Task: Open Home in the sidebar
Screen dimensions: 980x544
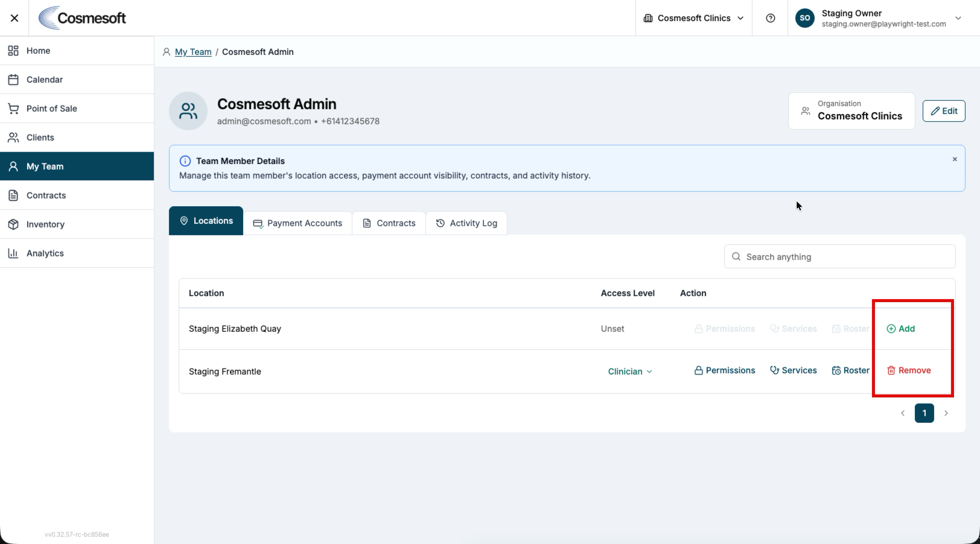Action: coord(77,51)
